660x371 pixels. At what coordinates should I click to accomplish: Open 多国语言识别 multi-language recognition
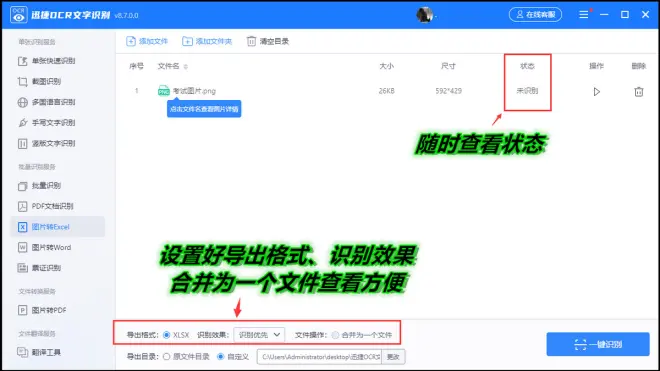(46, 102)
